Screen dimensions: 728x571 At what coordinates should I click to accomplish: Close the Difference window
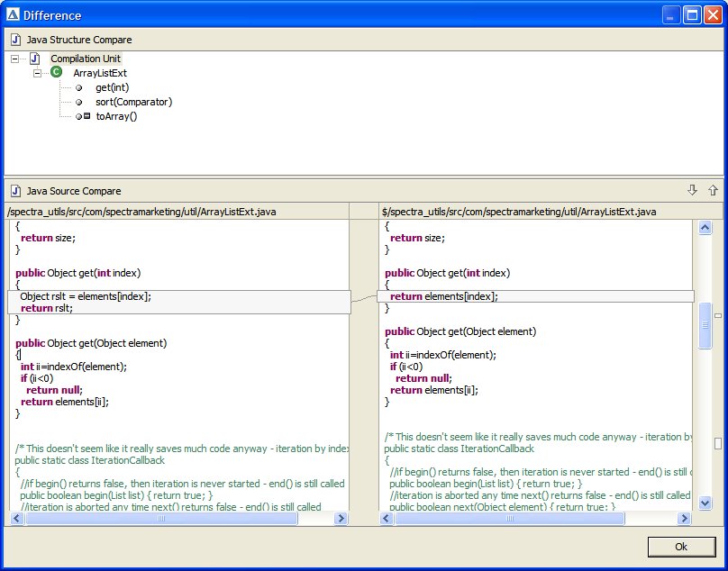(713, 14)
